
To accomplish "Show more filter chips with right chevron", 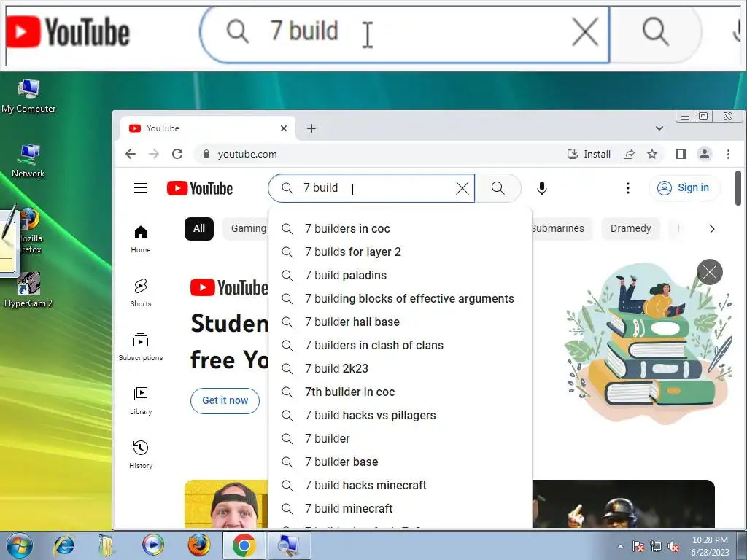I will pyautogui.click(x=712, y=229).
